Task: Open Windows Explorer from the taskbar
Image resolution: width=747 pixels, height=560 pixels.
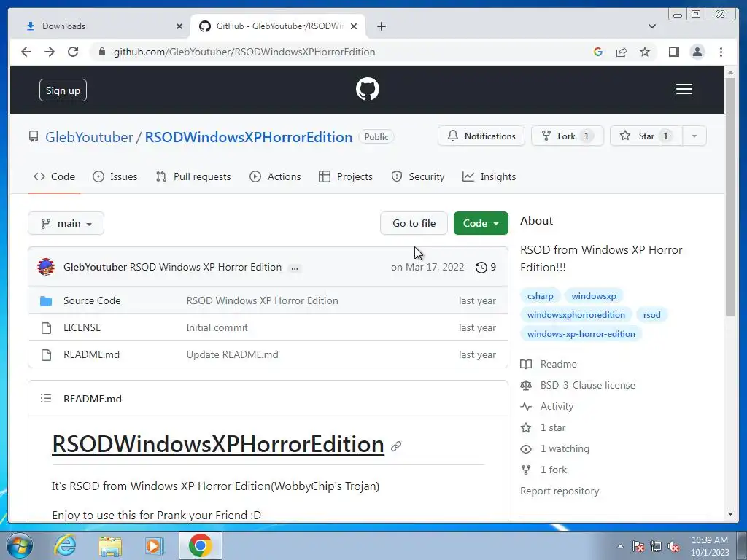Action: (x=110, y=545)
